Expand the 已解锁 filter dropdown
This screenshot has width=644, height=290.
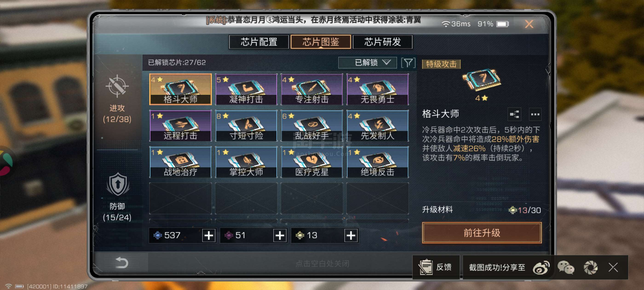[367, 63]
